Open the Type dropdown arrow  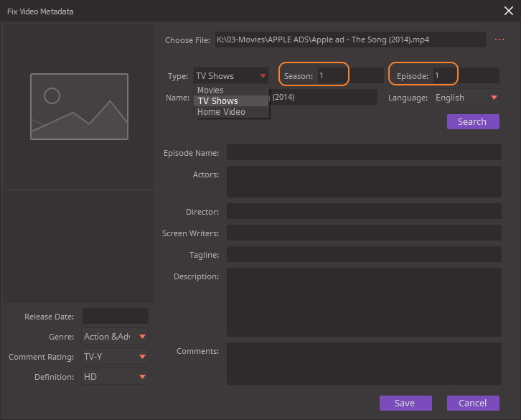(263, 76)
